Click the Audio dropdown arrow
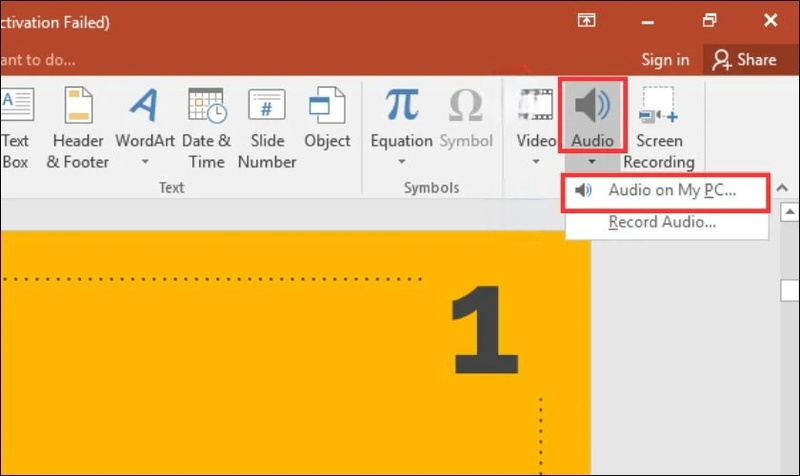This screenshot has height=476, width=800. pos(592,162)
